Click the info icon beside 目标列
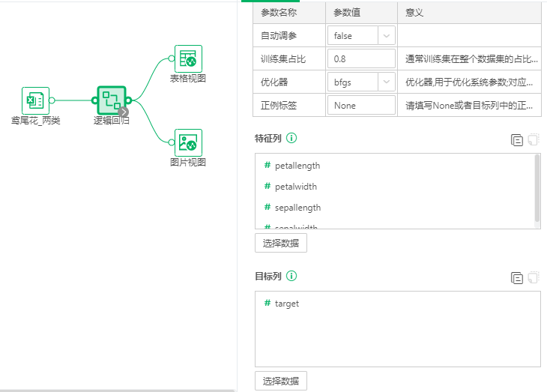The image size is (547, 392). click(291, 276)
